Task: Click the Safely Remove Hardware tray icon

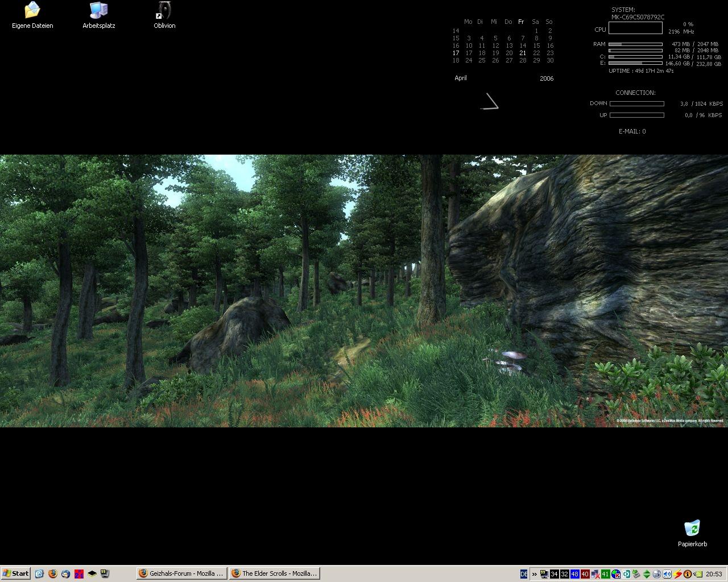Action: 636,574
